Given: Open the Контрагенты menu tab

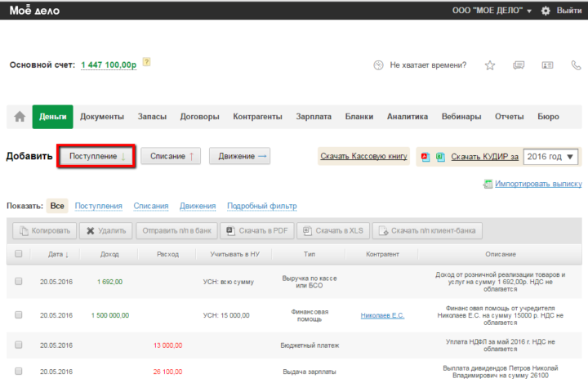Looking at the screenshot, I should pyautogui.click(x=257, y=117).
